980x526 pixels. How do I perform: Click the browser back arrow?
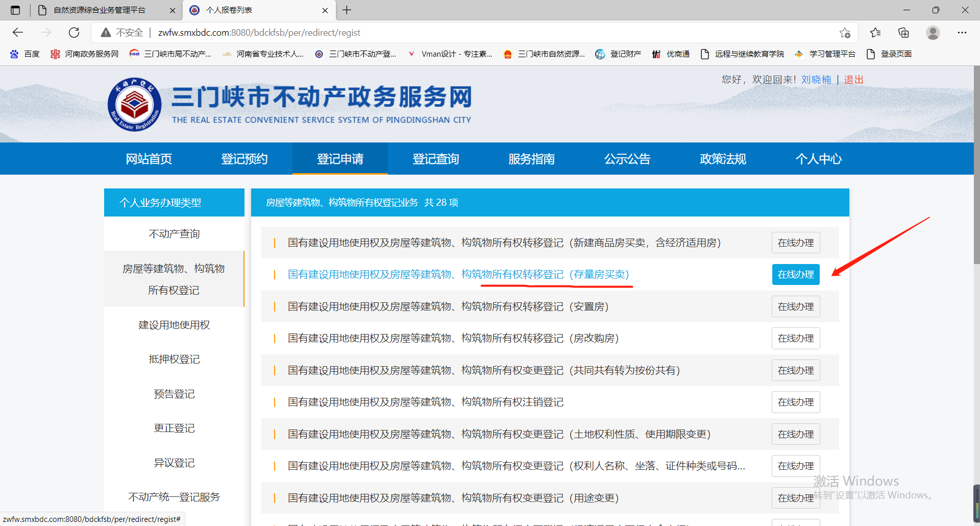[18, 33]
